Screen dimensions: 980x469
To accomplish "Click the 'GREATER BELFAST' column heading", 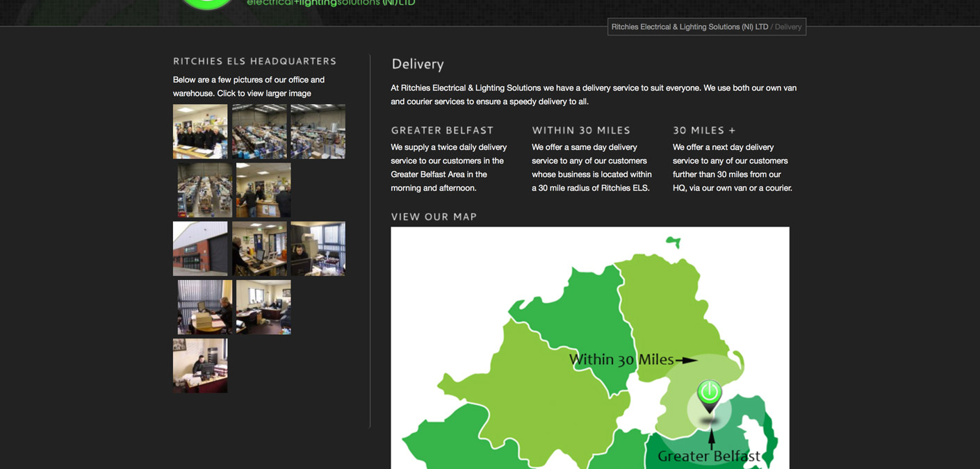I will point(442,130).
